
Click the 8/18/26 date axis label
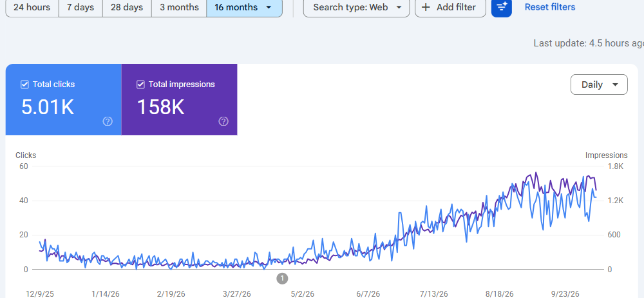click(499, 294)
